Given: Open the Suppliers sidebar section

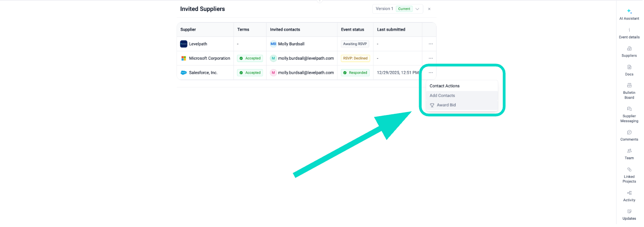Looking at the screenshot, I should tap(629, 51).
